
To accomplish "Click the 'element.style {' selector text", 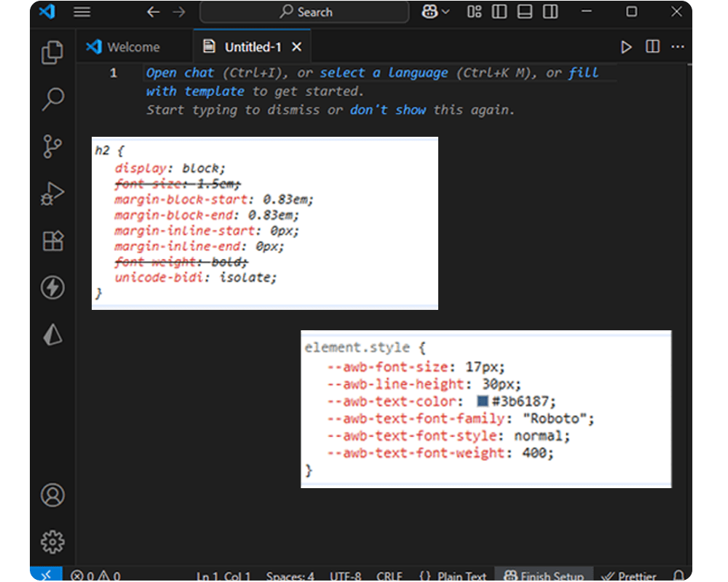I will (x=365, y=348).
